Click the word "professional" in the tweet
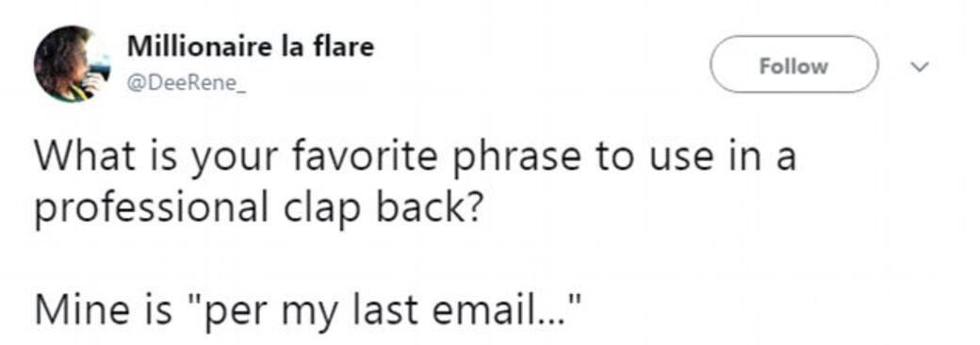Screen dimensions: 980x345 [151, 212]
